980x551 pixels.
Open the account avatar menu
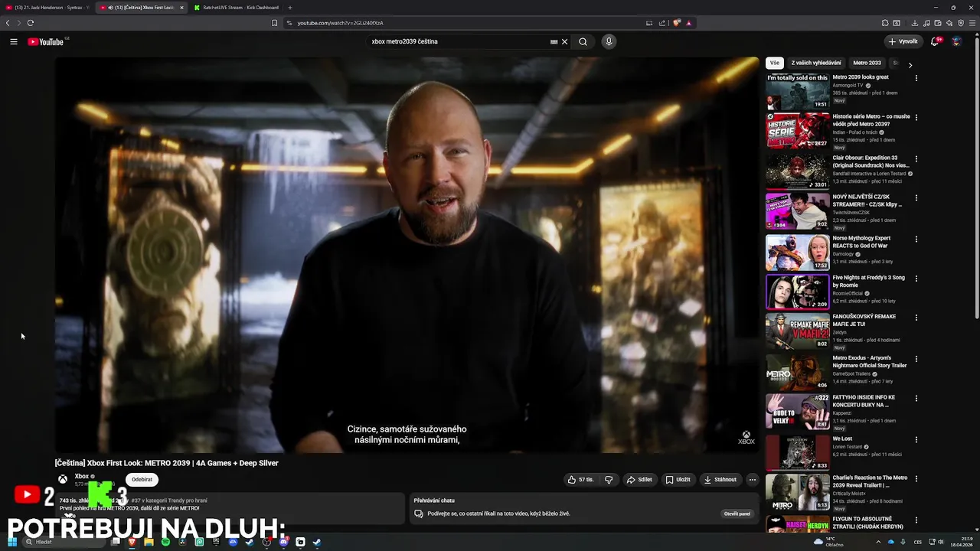pyautogui.click(x=956, y=41)
